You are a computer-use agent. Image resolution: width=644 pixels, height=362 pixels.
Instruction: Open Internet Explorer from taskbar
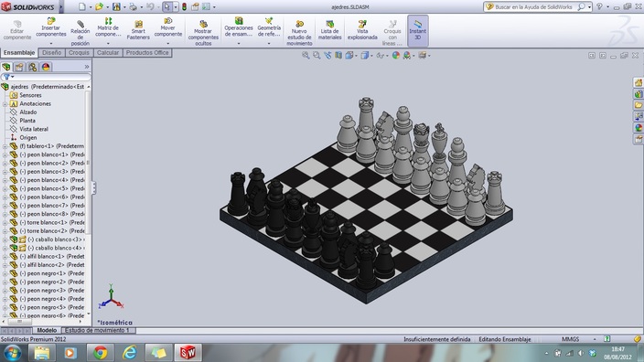pyautogui.click(x=129, y=353)
